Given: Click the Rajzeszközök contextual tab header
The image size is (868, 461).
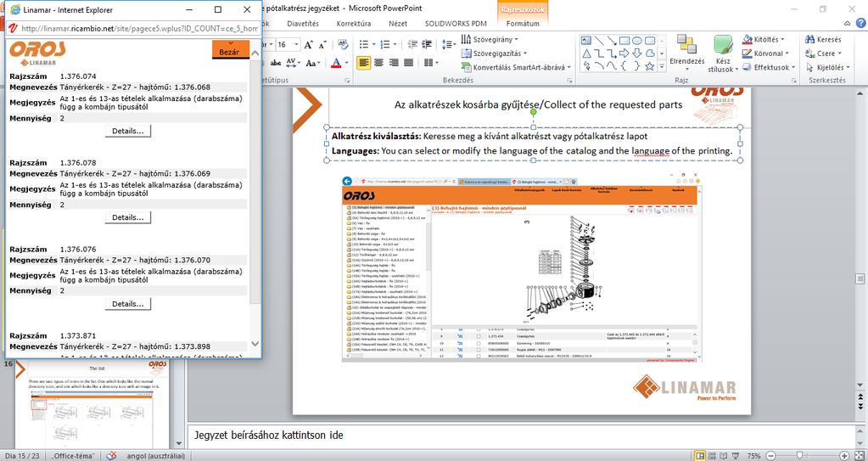Looking at the screenshot, I should click(x=523, y=9).
